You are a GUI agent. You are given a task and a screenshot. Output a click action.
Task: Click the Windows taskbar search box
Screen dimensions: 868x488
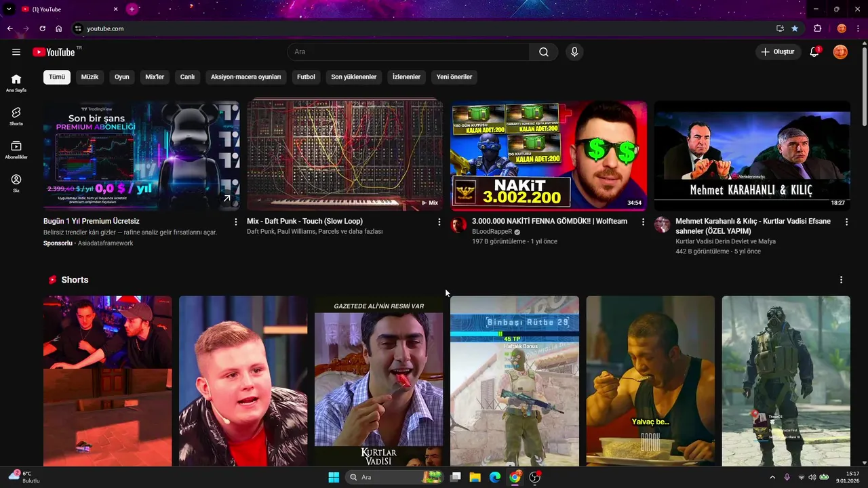pyautogui.click(x=395, y=477)
